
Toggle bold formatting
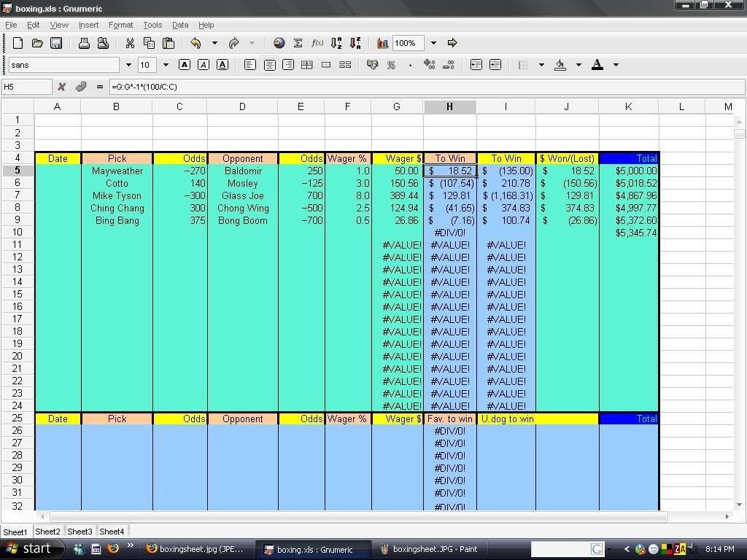click(x=184, y=65)
